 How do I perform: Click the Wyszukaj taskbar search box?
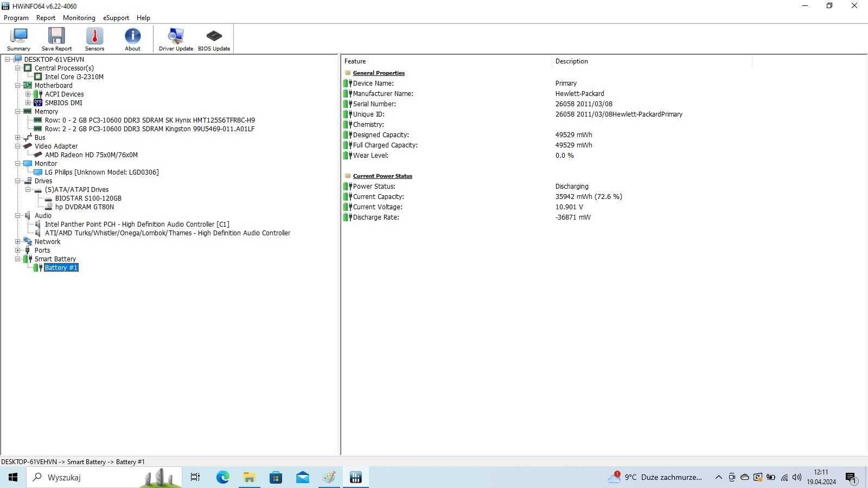104,477
